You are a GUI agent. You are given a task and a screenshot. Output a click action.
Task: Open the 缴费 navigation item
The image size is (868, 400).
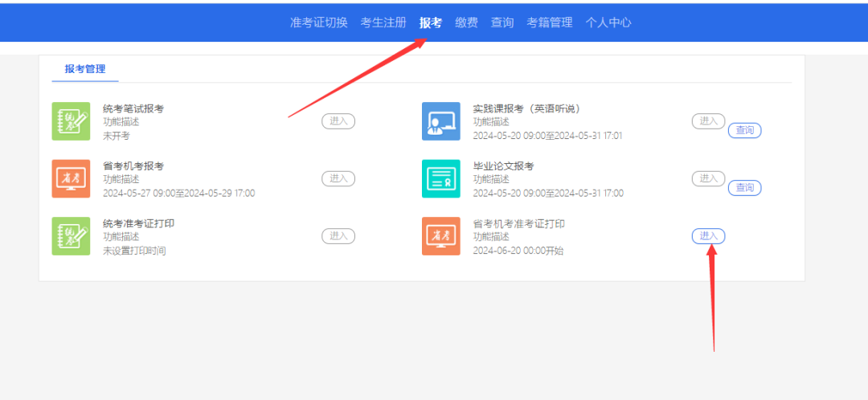(466, 22)
